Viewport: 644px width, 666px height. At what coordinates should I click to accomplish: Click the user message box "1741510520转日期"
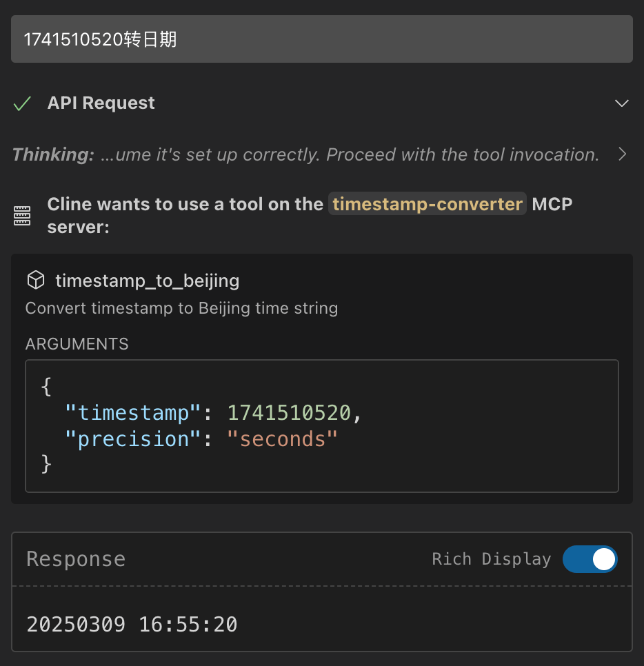coord(321,39)
